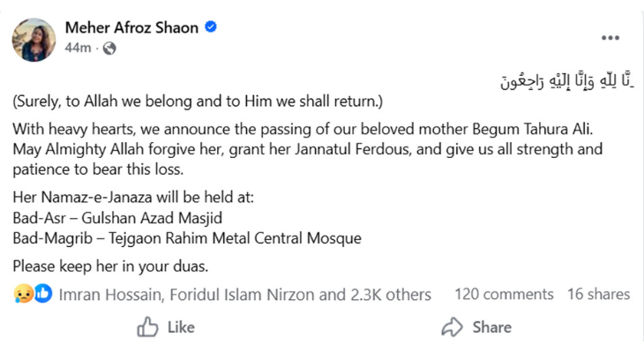Click the Meher Afroz Shaon name link

coord(131,28)
